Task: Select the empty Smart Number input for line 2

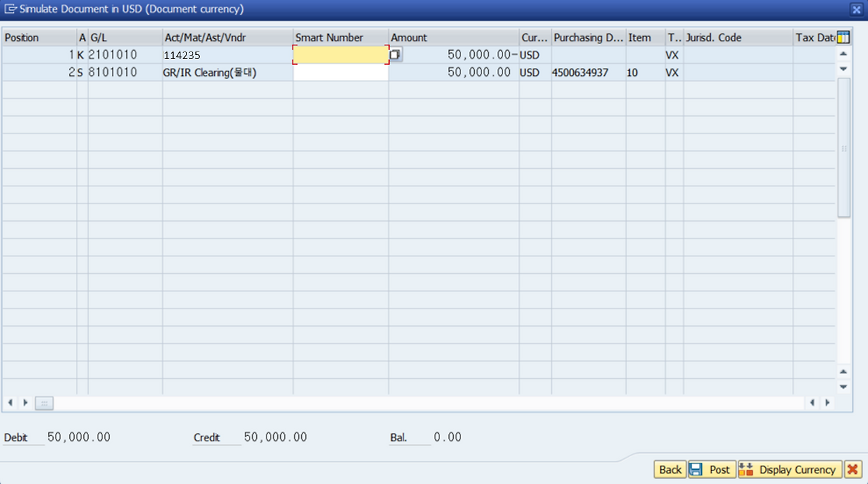Action: pos(339,73)
